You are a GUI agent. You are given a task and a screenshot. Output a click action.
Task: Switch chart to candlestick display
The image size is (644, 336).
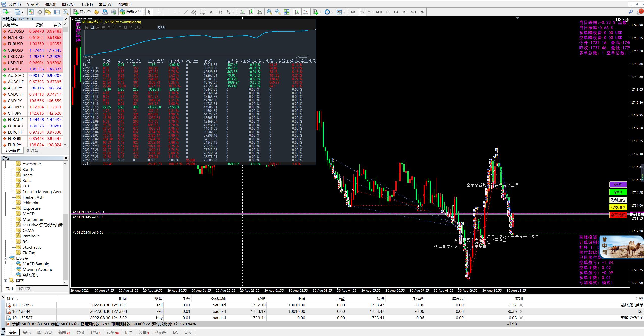251,12
